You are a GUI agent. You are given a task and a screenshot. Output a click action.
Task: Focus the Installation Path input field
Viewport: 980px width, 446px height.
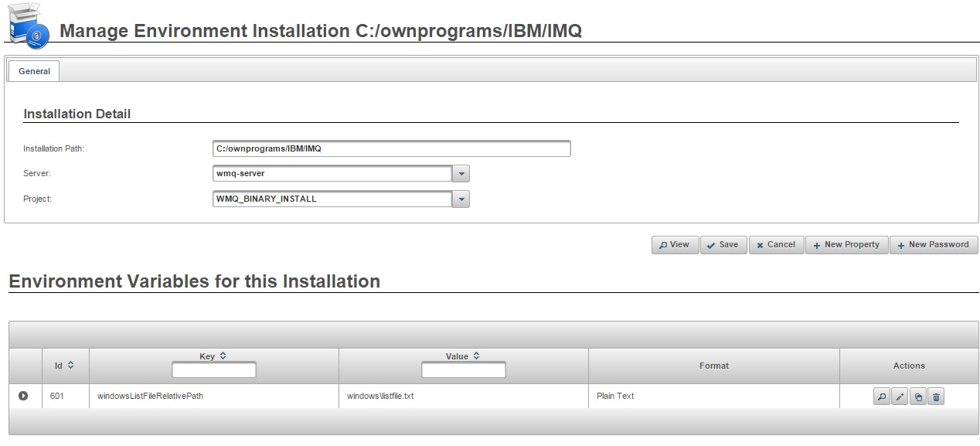(392, 148)
